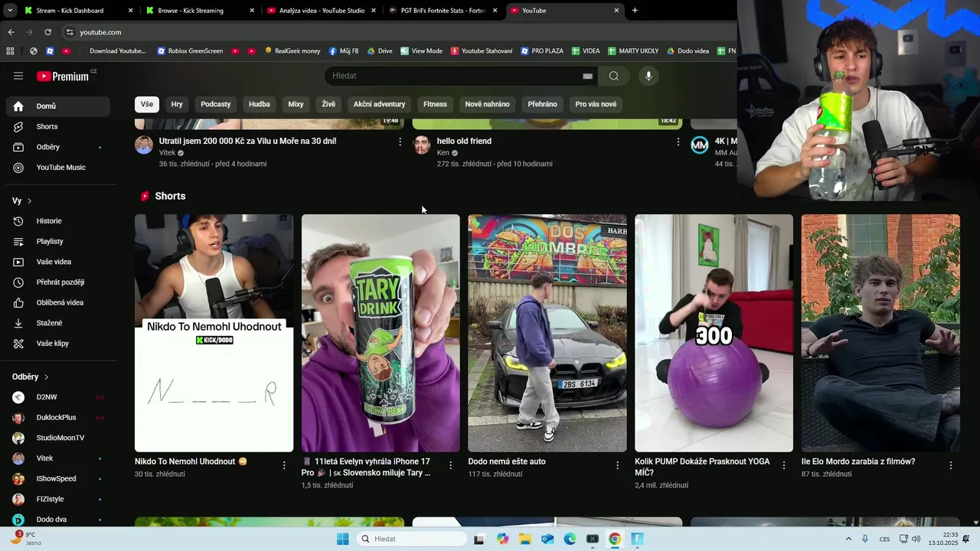Open Shorts in the sidebar

tap(58, 126)
